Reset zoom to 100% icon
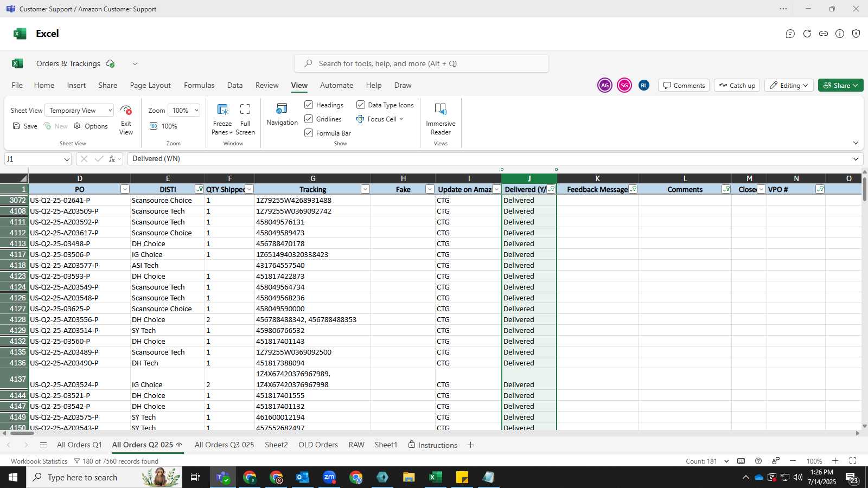Screen dimensions: 868x488 point(154,126)
